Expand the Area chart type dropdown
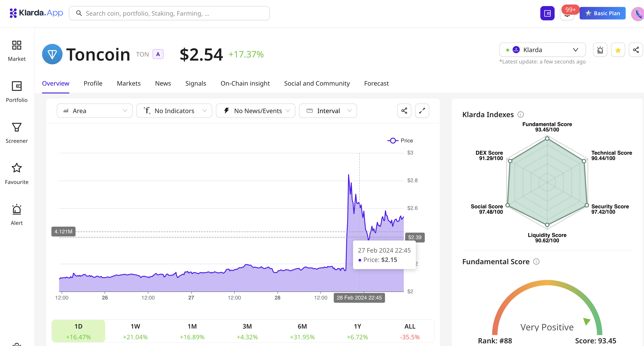Image resolution: width=644 pixels, height=346 pixels. click(x=95, y=111)
